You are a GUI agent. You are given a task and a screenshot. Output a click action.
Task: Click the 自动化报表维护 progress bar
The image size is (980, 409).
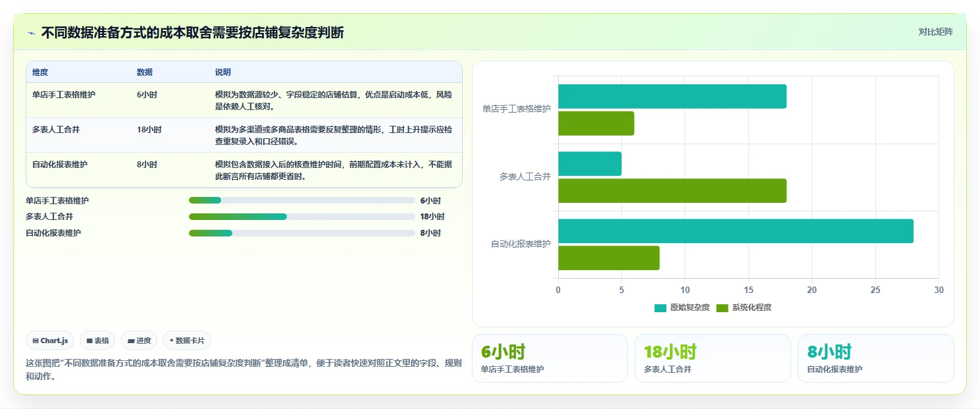[x=301, y=233]
